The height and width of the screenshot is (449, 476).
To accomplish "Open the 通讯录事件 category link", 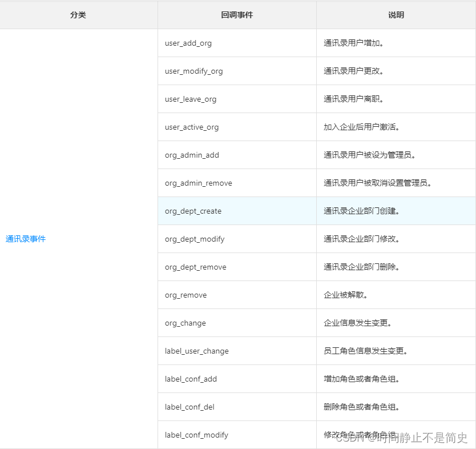I will click(26, 239).
